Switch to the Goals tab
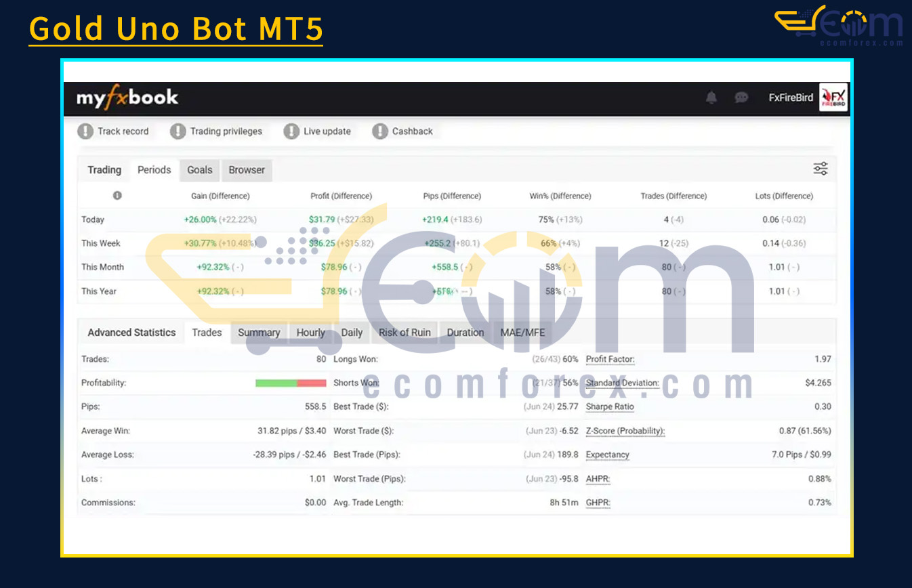 200,170
